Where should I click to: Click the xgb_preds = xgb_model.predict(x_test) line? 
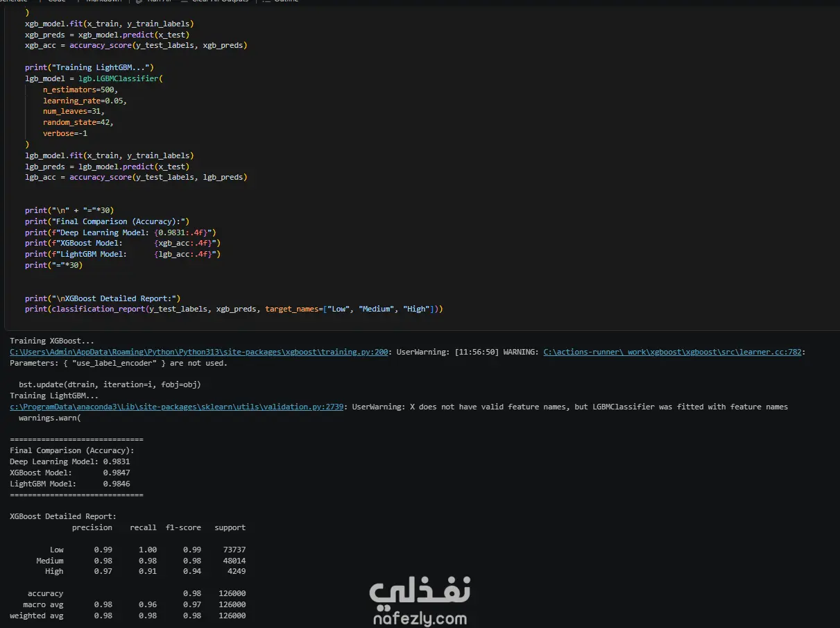[108, 35]
